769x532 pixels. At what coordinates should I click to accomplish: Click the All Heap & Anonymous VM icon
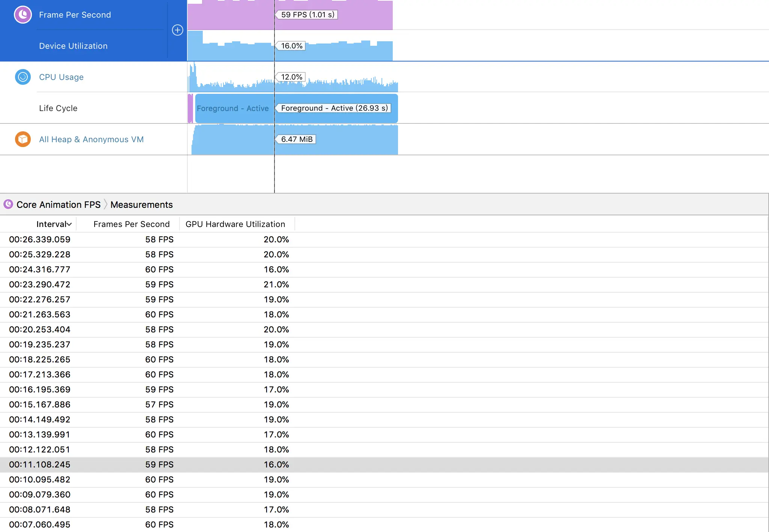coord(23,139)
